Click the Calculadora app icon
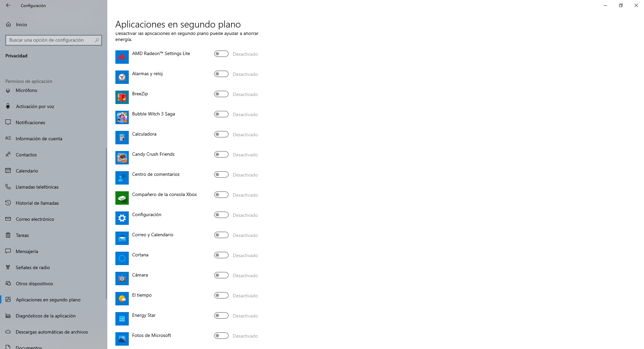644x349 pixels. click(x=122, y=138)
